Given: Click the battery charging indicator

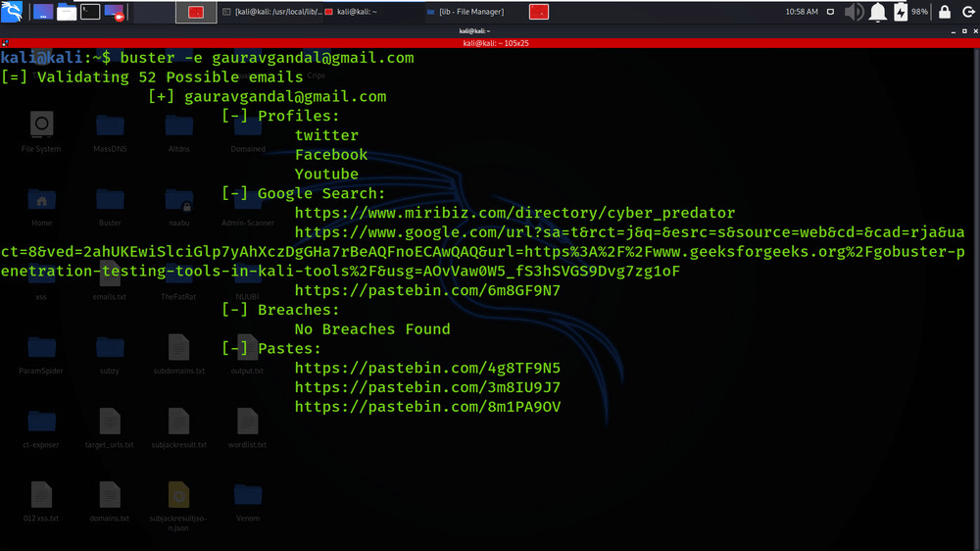Looking at the screenshot, I should coord(901,12).
